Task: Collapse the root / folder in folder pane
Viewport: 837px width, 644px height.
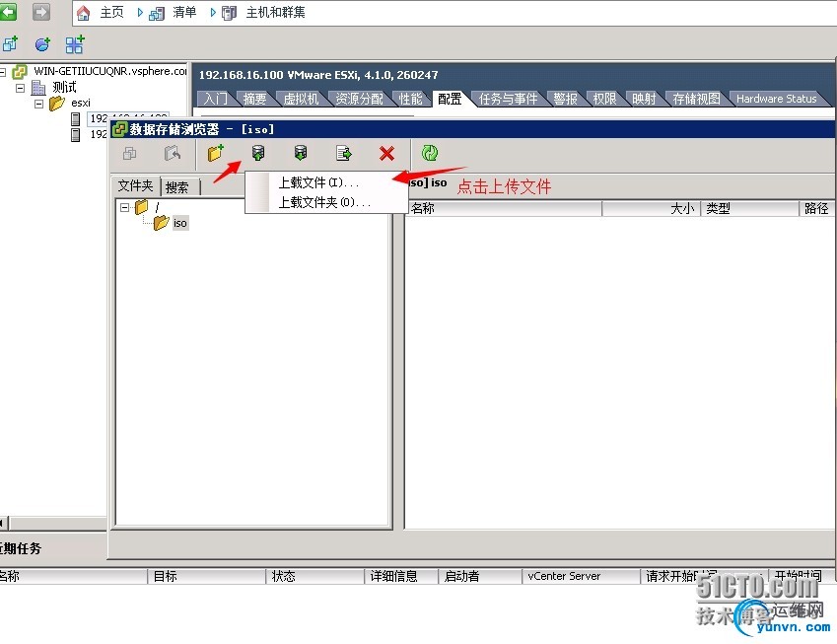Action: coord(124,207)
